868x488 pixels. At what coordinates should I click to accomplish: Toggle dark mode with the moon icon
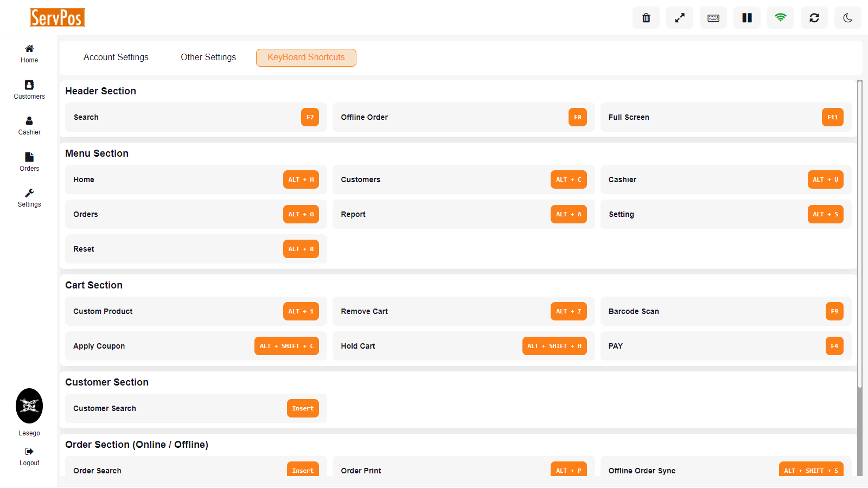coord(848,18)
